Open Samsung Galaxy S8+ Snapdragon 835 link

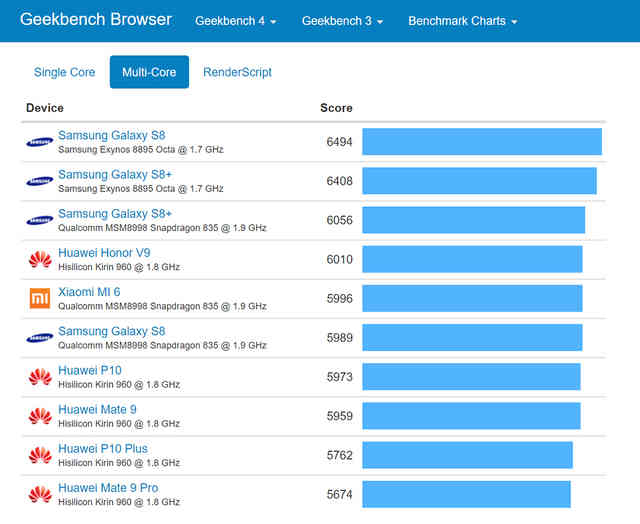pos(115,213)
